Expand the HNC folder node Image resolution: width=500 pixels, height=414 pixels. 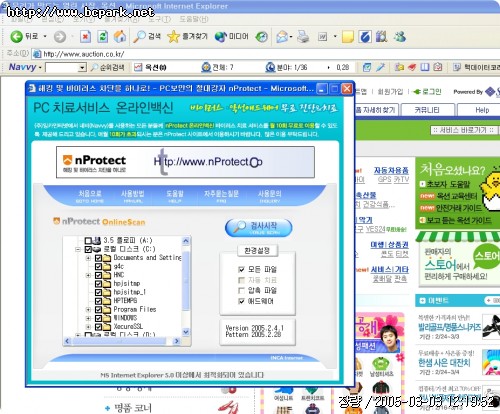[x=88, y=275]
